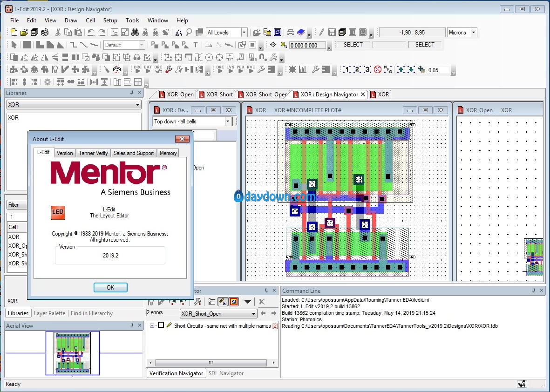Viewport: 550px width, 392px height.
Task: Open a file with the folder icon
Action: [x=24, y=33]
